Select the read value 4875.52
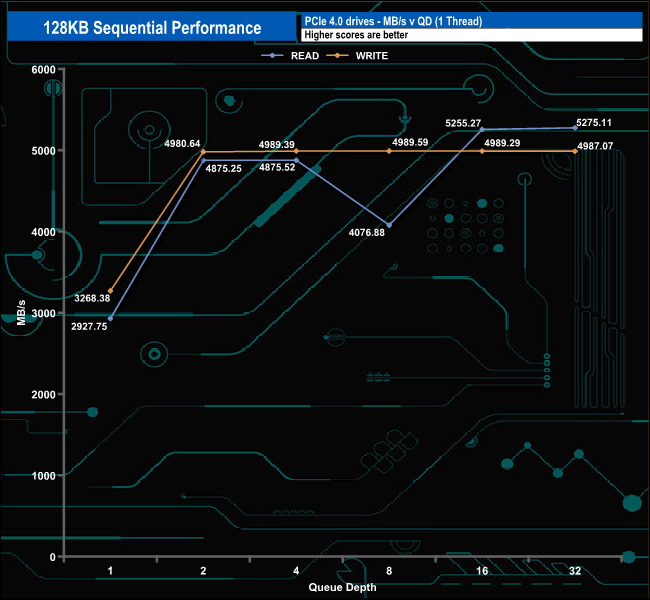This screenshot has width=650, height=600. pos(277,167)
